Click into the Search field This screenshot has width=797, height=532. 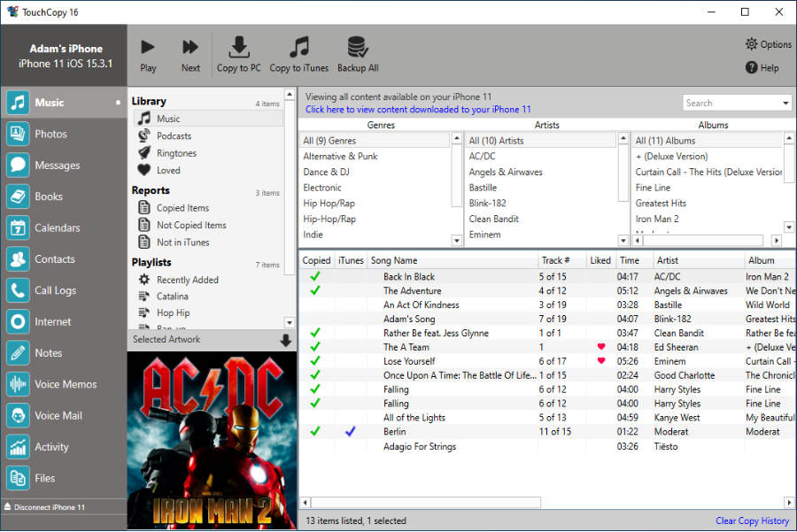731,104
